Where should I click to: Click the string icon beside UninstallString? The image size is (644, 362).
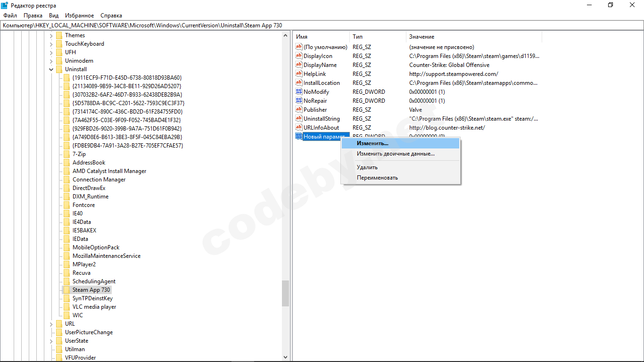coord(298,118)
